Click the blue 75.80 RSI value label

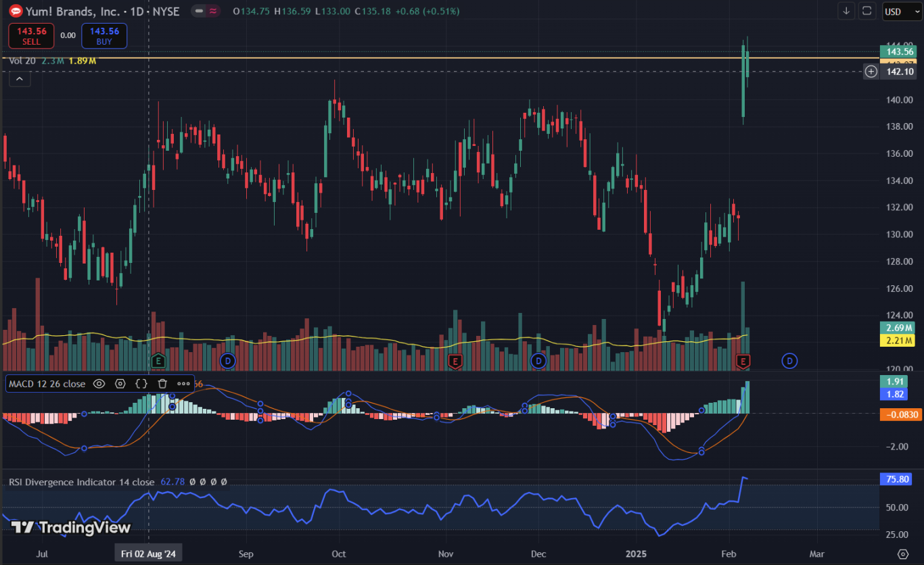[897, 479]
